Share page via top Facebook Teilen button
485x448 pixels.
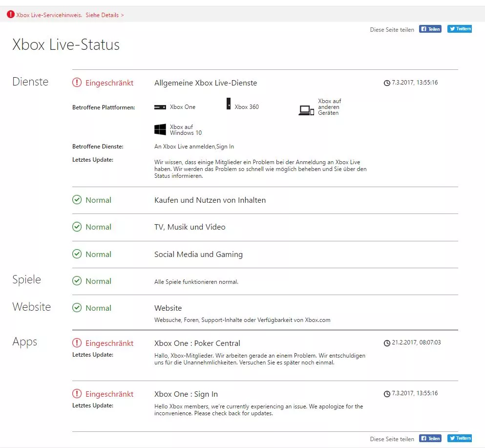[430, 29]
